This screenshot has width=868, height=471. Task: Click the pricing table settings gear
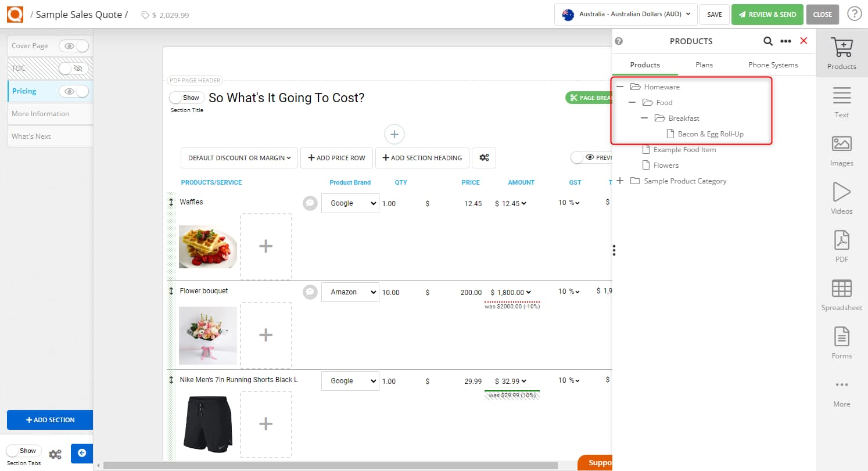[x=484, y=157]
